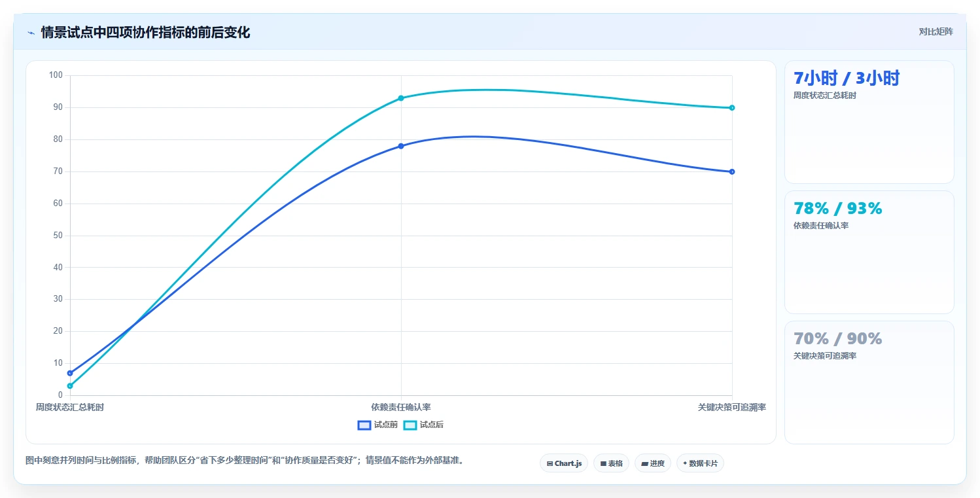Click the 试点前 legend label text
Viewport: 980px width, 498px height.
click(x=386, y=425)
